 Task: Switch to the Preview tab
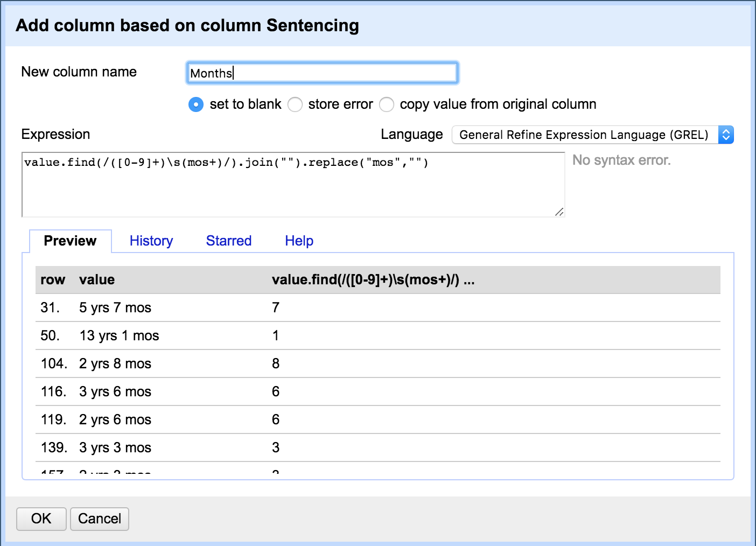click(x=70, y=241)
